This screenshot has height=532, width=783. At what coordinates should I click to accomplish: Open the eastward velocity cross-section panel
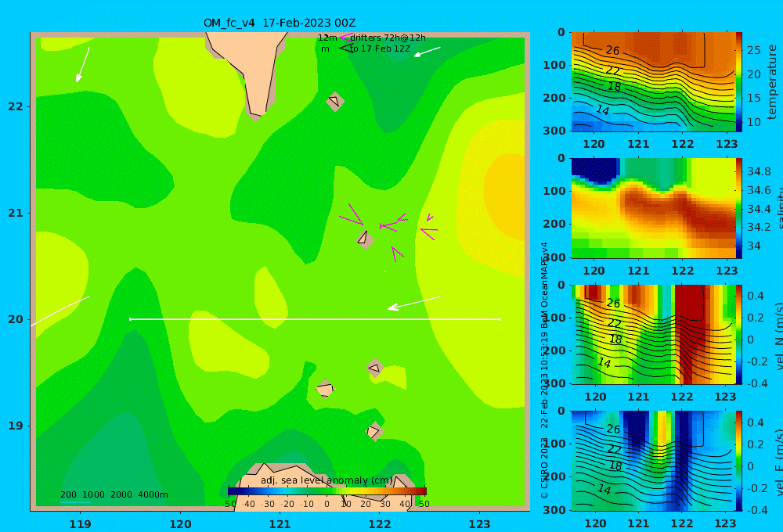coord(653,461)
